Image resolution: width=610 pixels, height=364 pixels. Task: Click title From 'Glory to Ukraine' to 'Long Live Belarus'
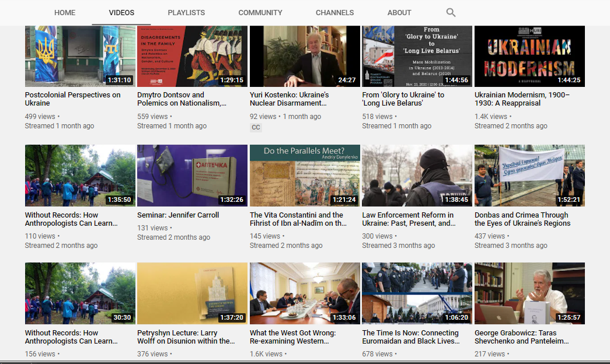403,99
